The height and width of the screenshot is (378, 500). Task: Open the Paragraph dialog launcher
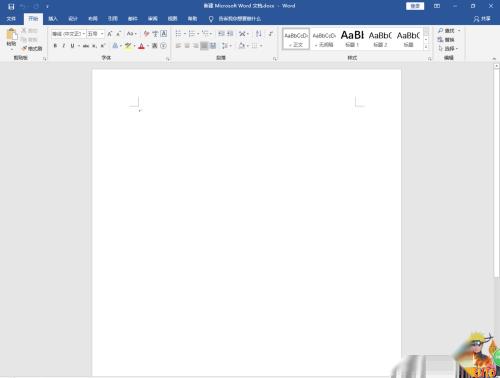[275, 59]
